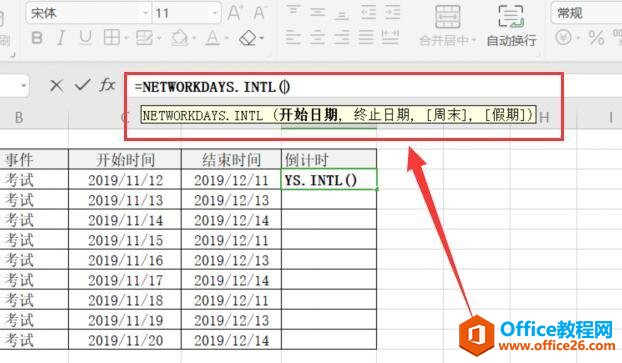Viewport: 622px width, 363px height.
Task: Select column I header
Action: pos(611,118)
